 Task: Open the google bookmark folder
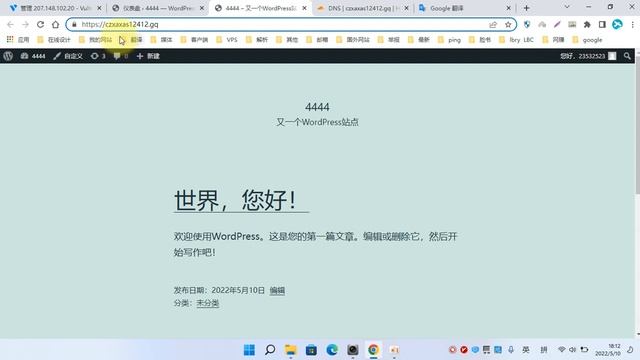pos(588,40)
